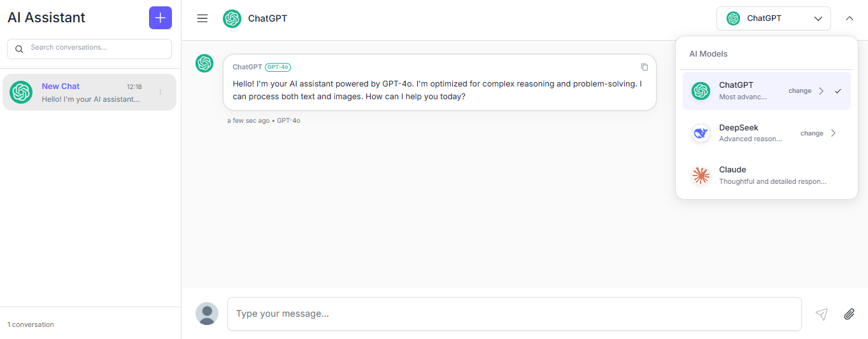This screenshot has height=339, width=868.
Task: Toggle the hamburger sidebar menu icon
Action: tap(203, 18)
